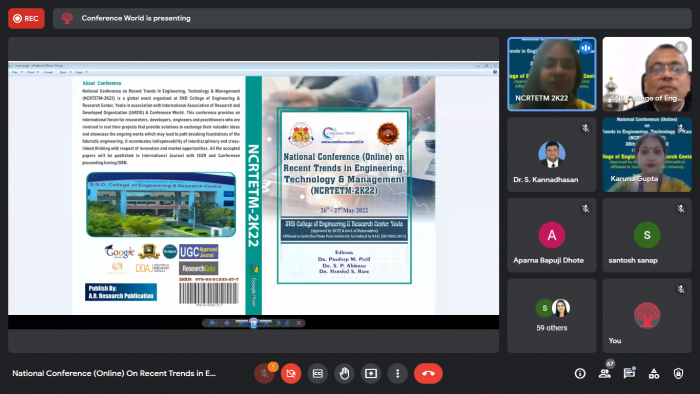
Task: Open the three-dot more options menu
Action: pos(398,373)
